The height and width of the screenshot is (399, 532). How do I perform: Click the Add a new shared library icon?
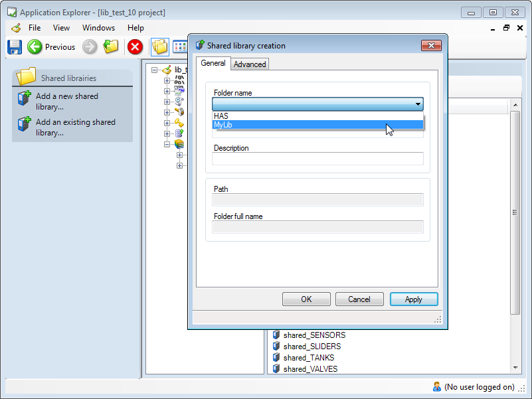tap(25, 99)
